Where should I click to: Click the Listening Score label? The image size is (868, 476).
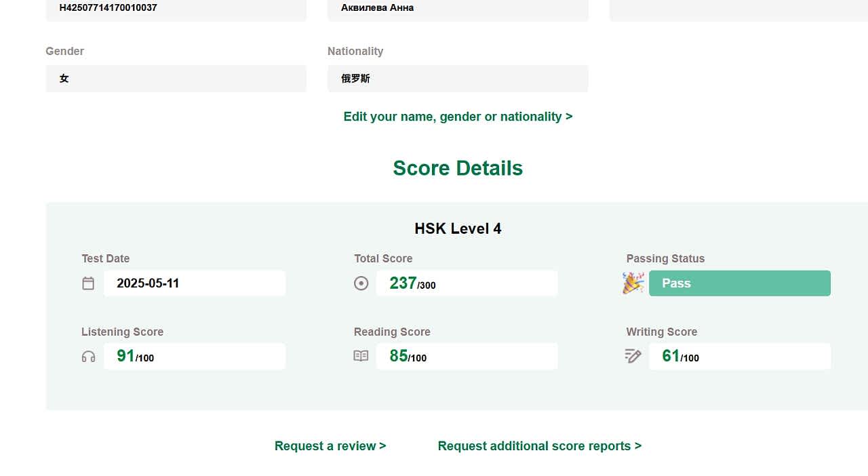[x=122, y=332]
